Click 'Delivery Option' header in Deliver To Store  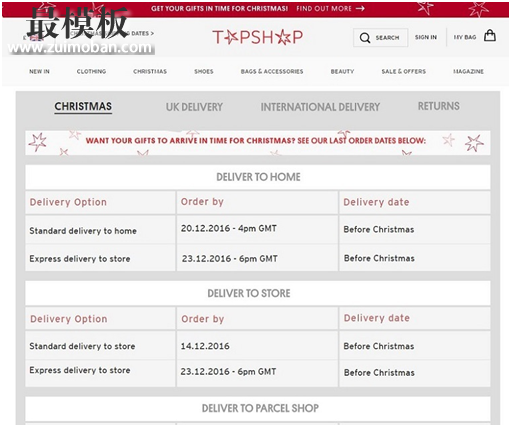pos(69,319)
